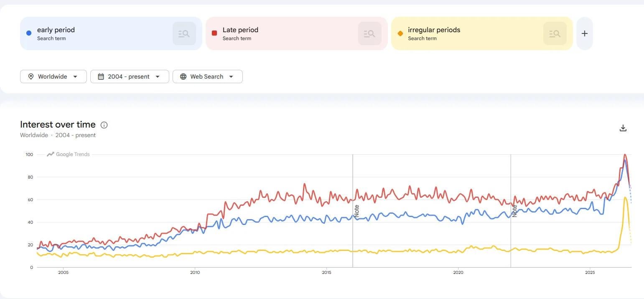
Task: Download the Interest over time data
Action: [x=623, y=128]
